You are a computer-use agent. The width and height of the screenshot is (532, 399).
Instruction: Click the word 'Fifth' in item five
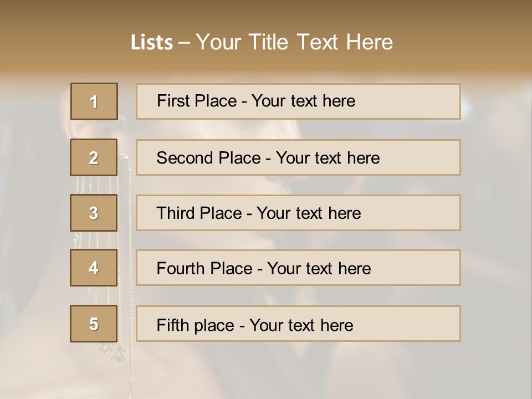point(172,325)
